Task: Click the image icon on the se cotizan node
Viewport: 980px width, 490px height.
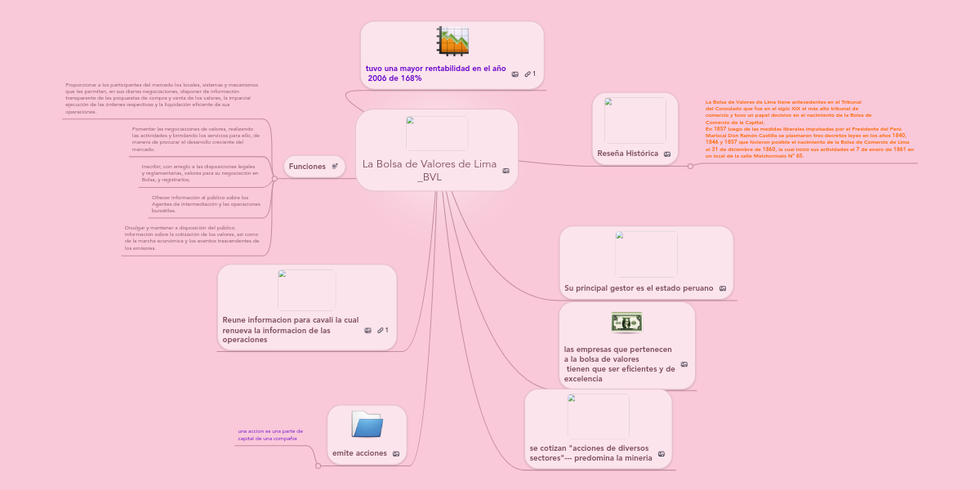Action: coord(661,453)
